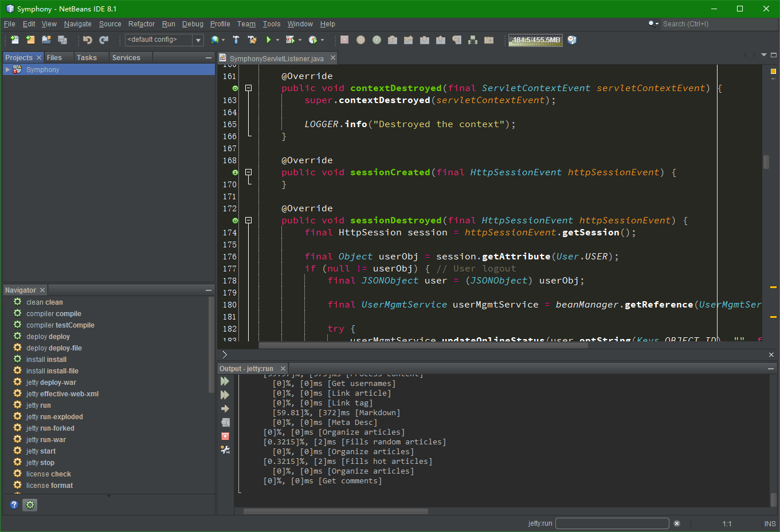Click the Profile the IDE clock icon
Image resolution: width=780 pixels, height=532 pixels.
point(571,40)
